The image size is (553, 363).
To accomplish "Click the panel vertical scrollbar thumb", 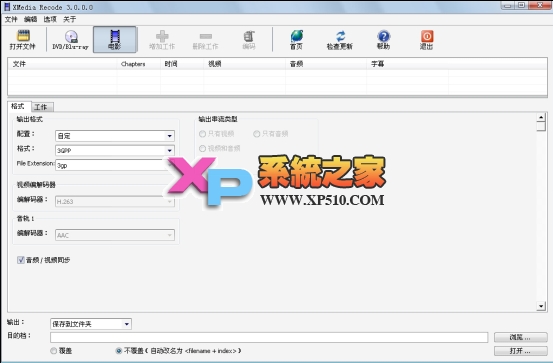I will pos(541,126).
